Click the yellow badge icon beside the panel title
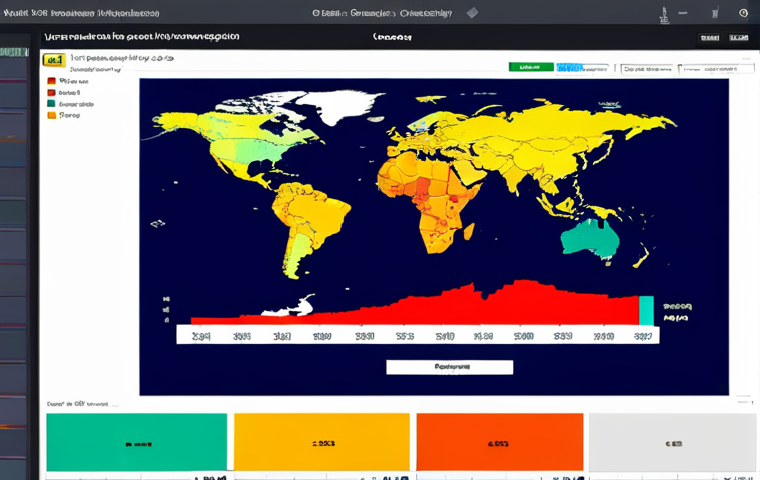Image resolution: width=760 pixels, height=480 pixels. pyautogui.click(x=54, y=60)
